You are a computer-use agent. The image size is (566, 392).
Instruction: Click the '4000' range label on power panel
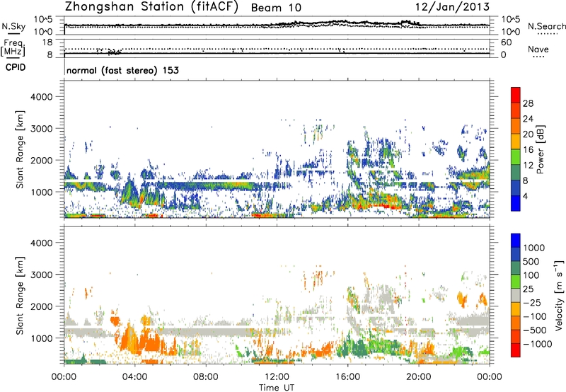[x=42, y=97]
